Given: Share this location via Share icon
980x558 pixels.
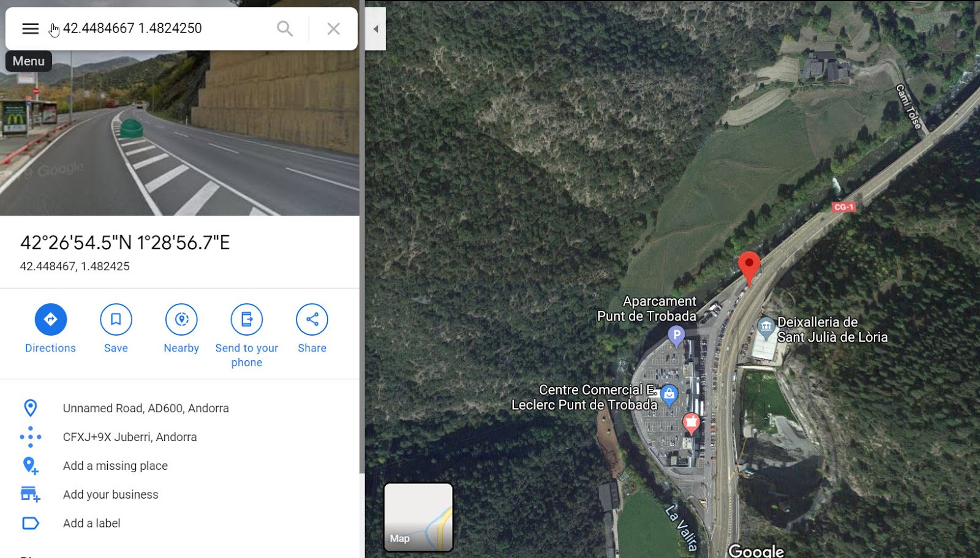Looking at the screenshot, I should tap(312, 319).
